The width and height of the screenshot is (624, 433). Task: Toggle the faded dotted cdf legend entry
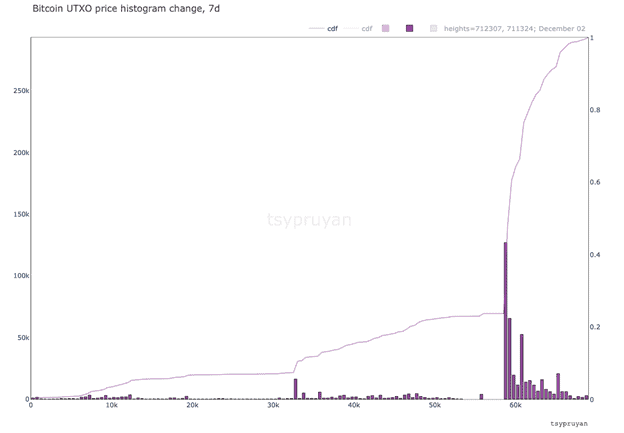[358, 28]
